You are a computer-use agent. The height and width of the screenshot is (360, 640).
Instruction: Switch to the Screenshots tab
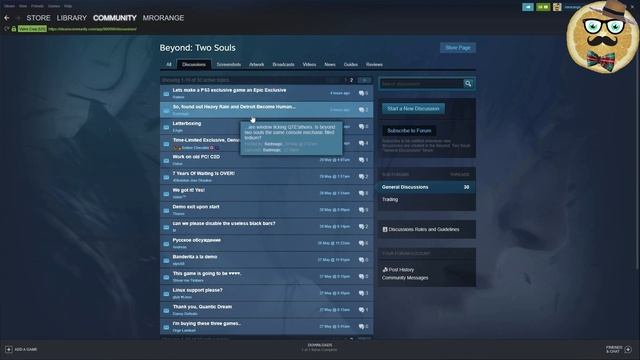click(229, 64)
